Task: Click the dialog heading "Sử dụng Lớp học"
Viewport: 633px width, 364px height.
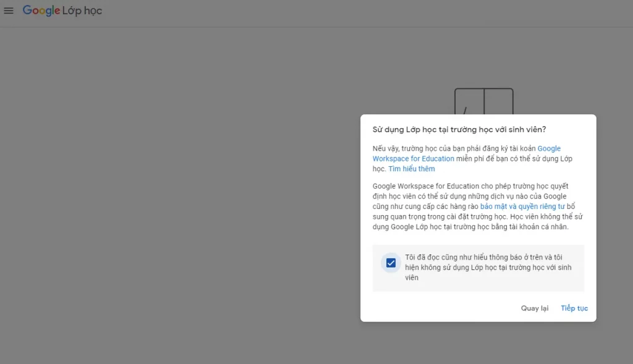Action: pyautogui.click(x=459, y=129)
